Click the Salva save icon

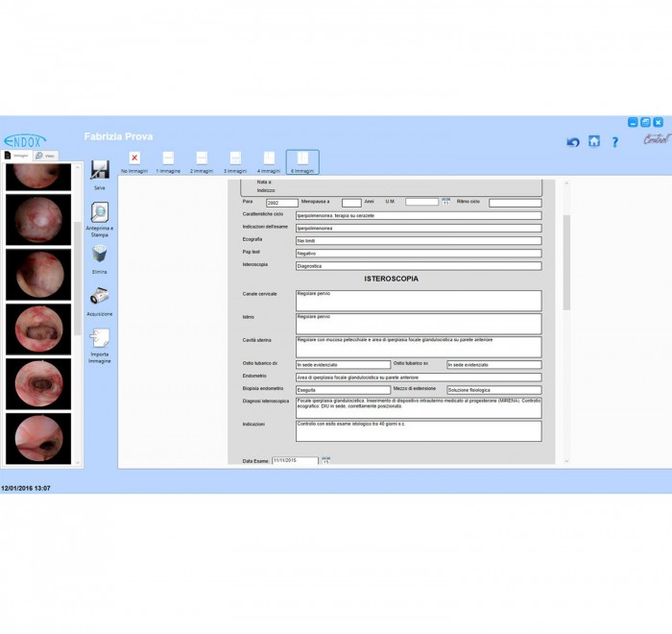(x=99, y=171)
